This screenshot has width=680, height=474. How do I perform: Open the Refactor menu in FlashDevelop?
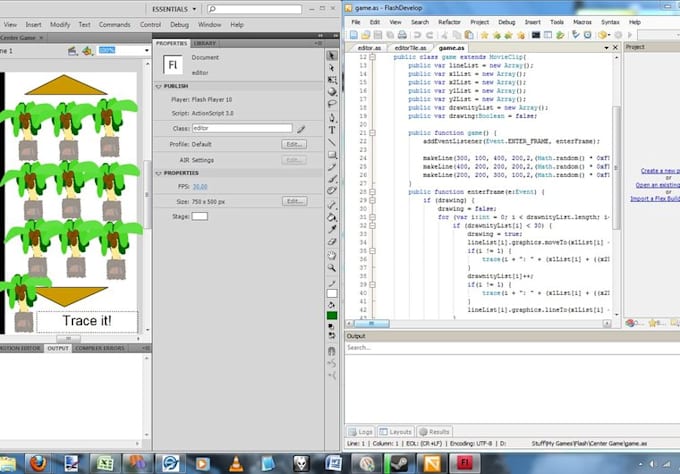point(449,22)
